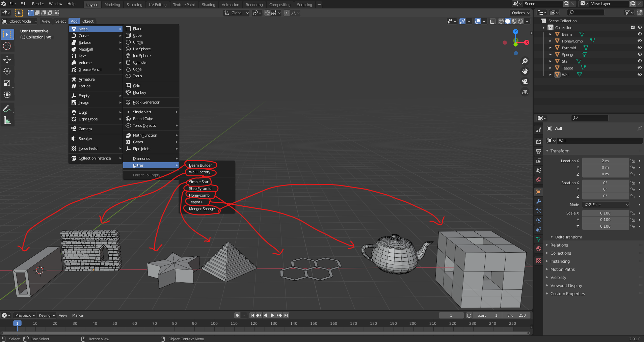Open the World properties tab

(539, 180)
